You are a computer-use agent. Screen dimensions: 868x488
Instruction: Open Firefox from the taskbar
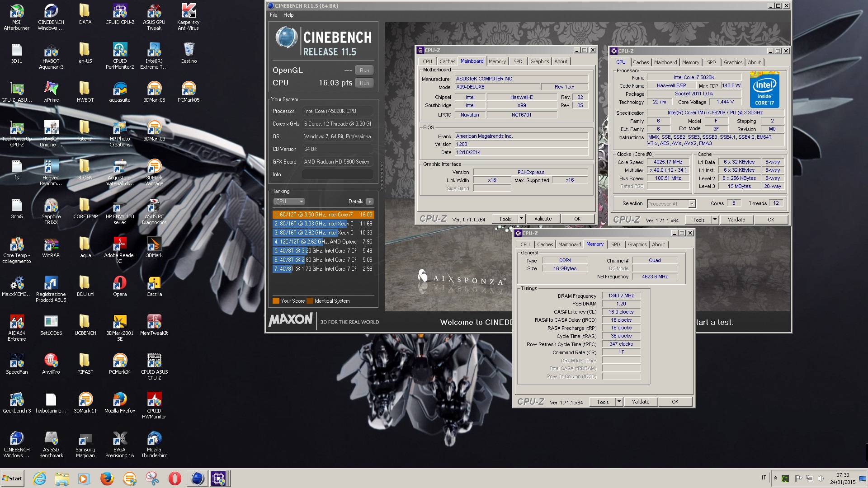(107, 479)
